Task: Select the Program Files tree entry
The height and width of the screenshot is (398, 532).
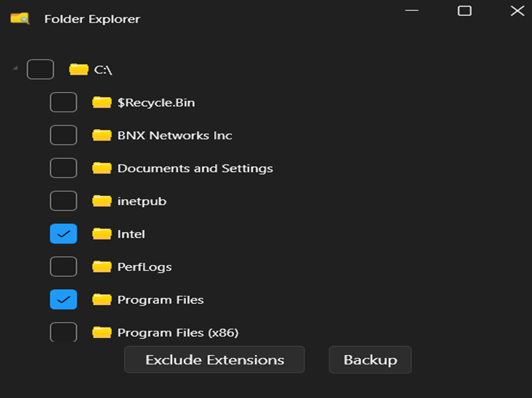Action: (161, 300)
